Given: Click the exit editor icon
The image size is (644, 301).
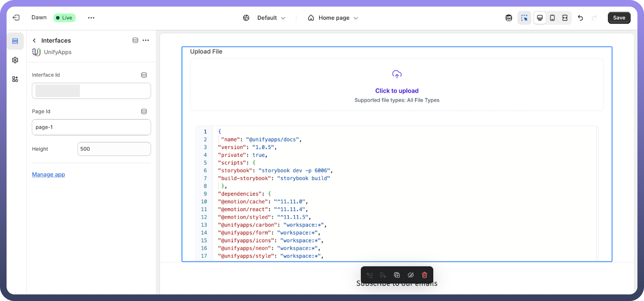Looking at the screenshot, I should click(16, 17).
